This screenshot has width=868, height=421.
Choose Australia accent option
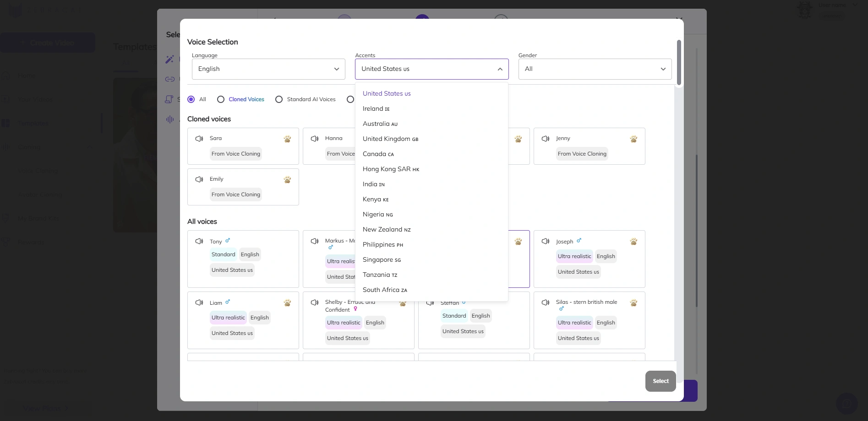431,124
